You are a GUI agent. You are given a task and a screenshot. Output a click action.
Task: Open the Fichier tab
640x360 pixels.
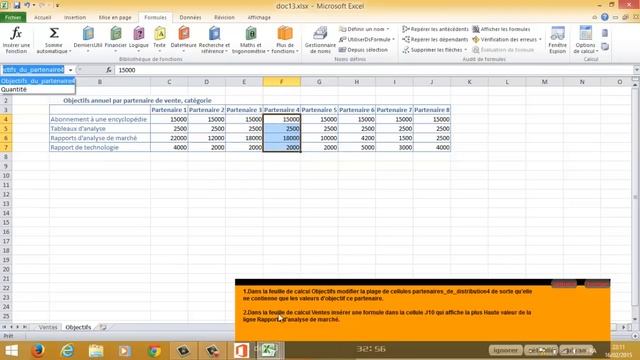tap(13, 18)
